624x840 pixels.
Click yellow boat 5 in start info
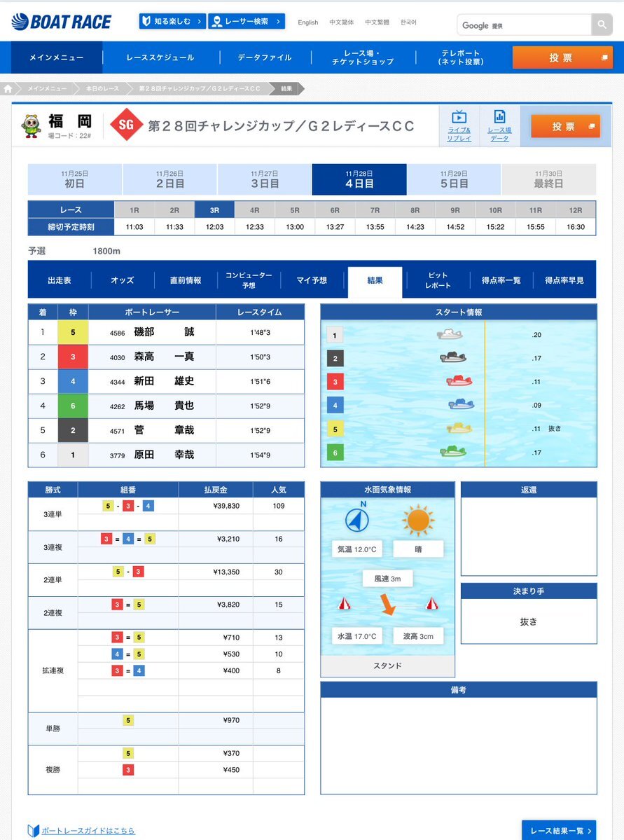[x=459, y=428]
